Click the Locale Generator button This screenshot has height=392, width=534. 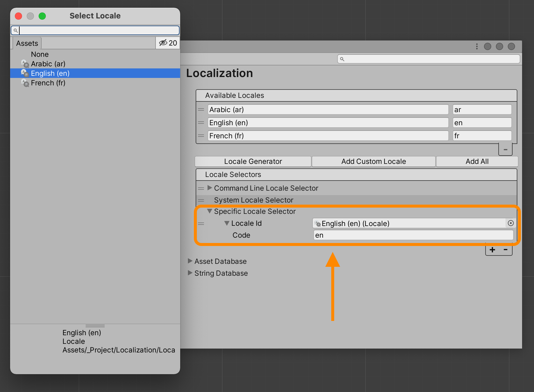point(253,161)
